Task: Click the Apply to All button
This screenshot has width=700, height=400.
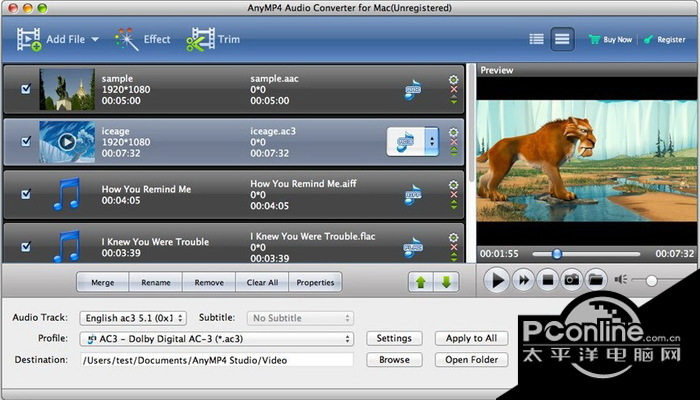Action: (471, 339)
